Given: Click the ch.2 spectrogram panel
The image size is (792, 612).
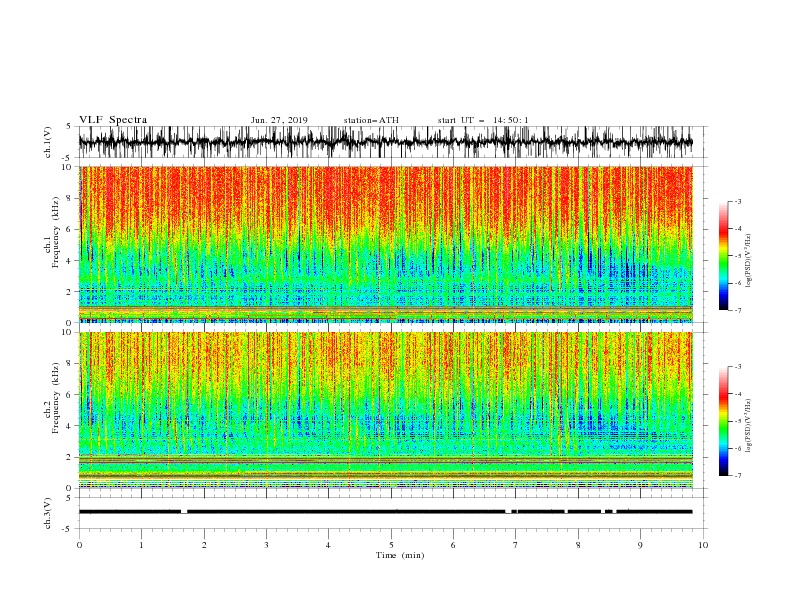Looking at the screenshot, I should pos(385,410).
